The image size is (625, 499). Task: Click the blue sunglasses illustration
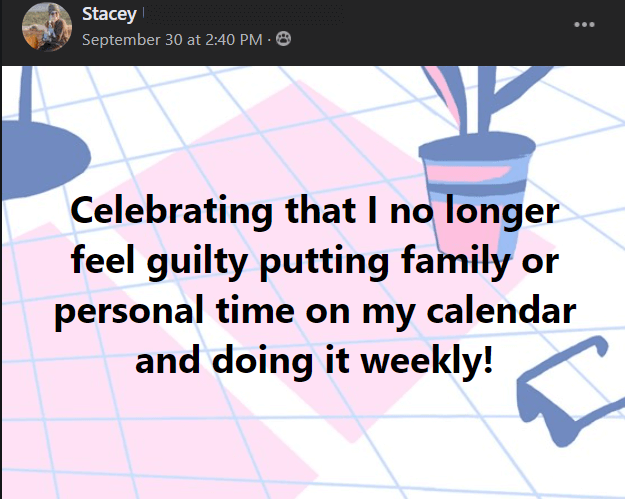[568, 393]
